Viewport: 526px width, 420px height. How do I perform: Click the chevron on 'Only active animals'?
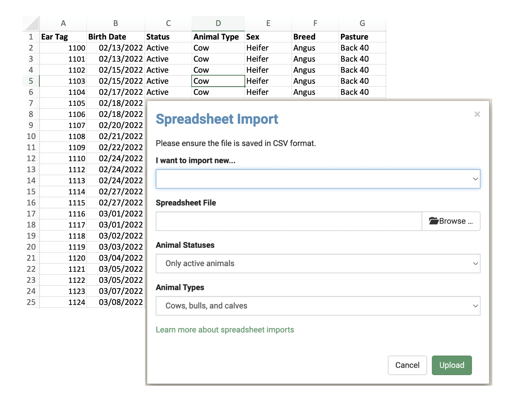[x=475, y=263]
